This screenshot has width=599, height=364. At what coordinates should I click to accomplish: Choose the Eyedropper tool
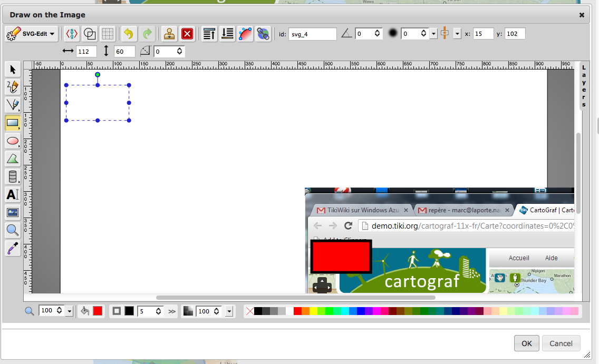(x=13, y=249)
